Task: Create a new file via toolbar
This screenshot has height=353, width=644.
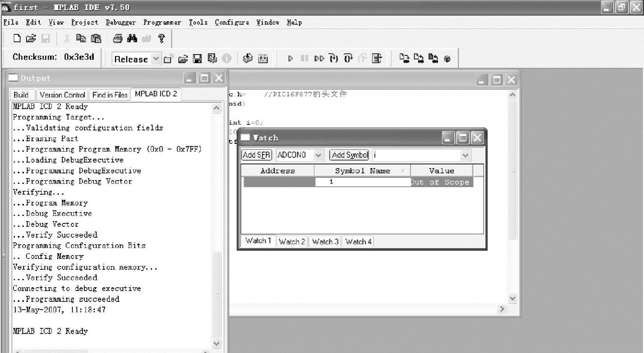Action: (x=17, y=38)
